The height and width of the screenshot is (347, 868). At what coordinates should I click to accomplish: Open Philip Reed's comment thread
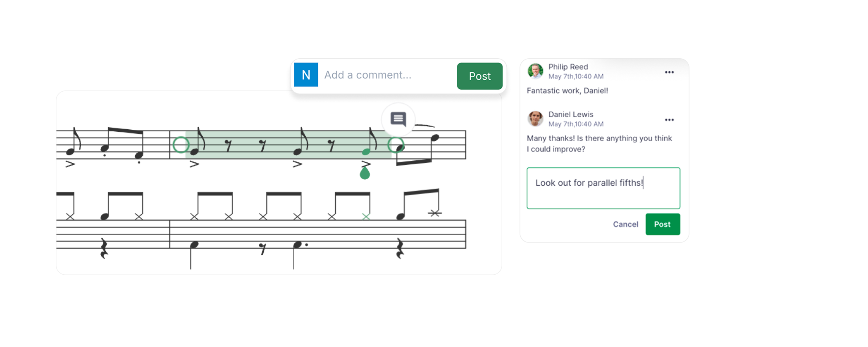pos(568,90)
